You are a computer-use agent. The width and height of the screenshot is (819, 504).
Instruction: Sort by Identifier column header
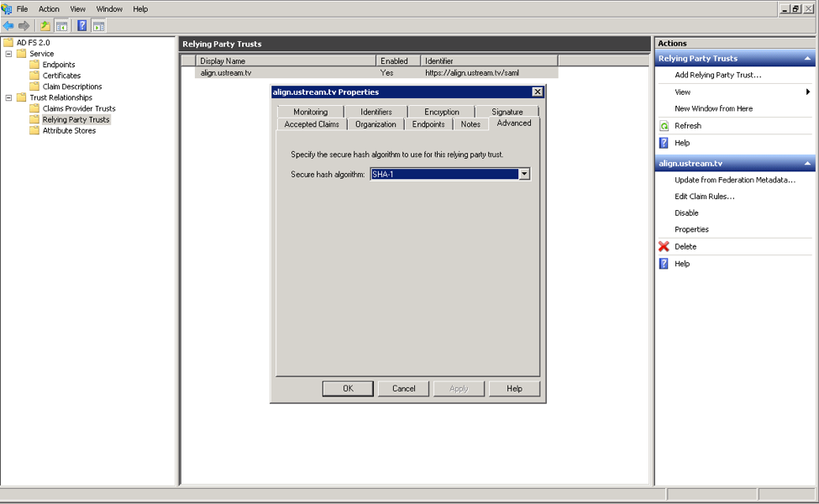tap(489, 61)
